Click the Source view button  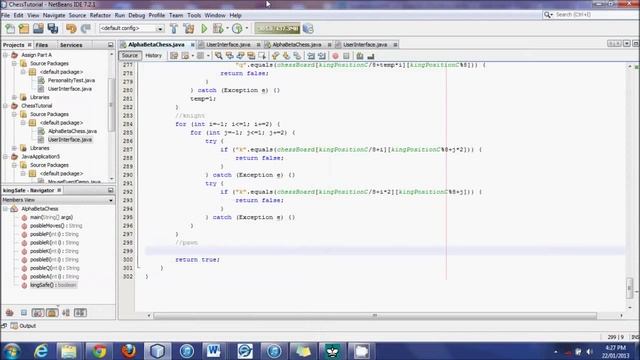click(130, 56)
